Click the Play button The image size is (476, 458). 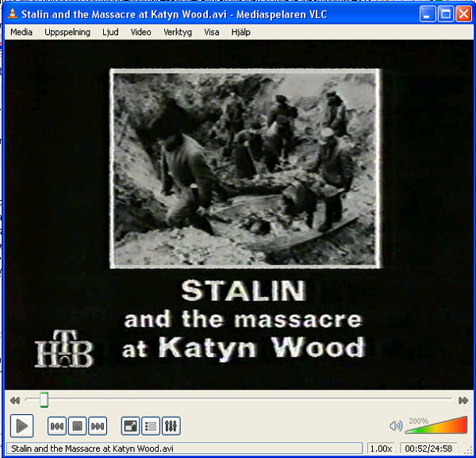[22, 425]
